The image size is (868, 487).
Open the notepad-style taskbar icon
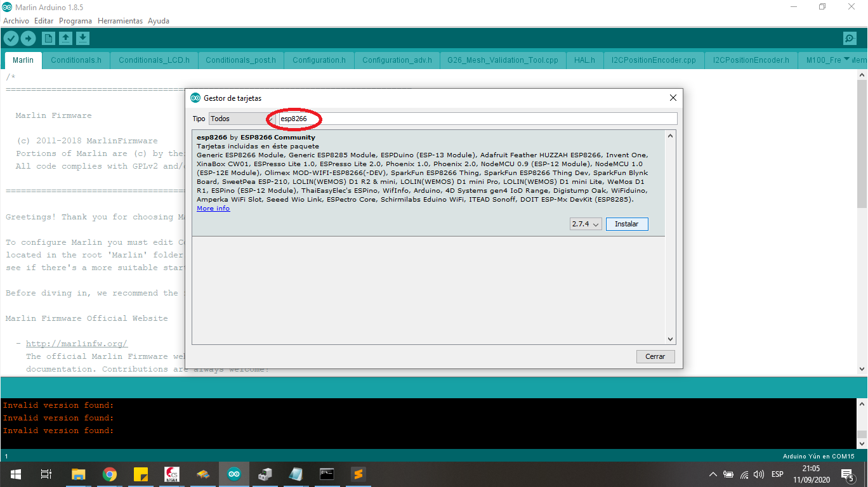(x=296, y=474)
